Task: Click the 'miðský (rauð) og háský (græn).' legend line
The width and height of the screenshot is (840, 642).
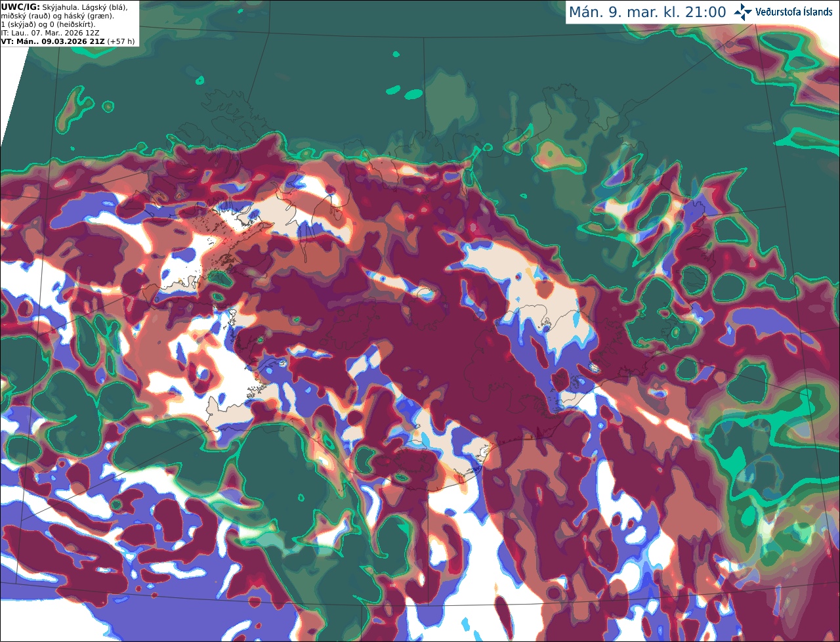Action: tap(57, 16)
